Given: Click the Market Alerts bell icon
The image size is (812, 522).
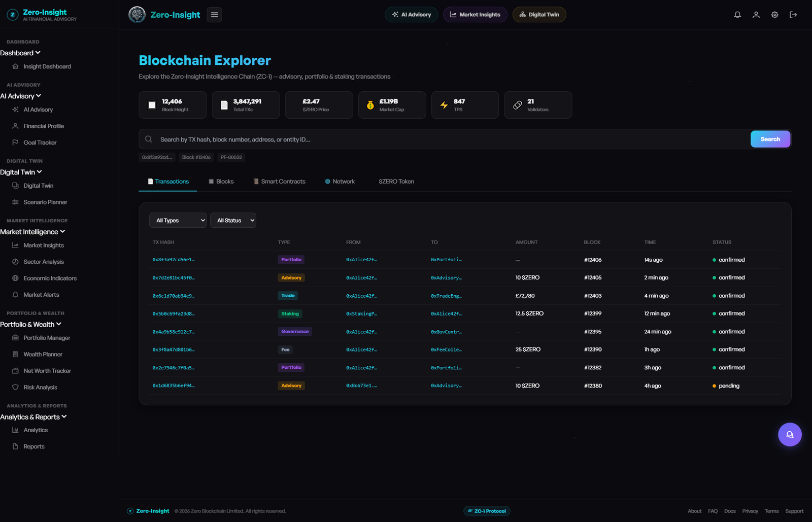Looking at the screenshot, I should tap(15, 295).
